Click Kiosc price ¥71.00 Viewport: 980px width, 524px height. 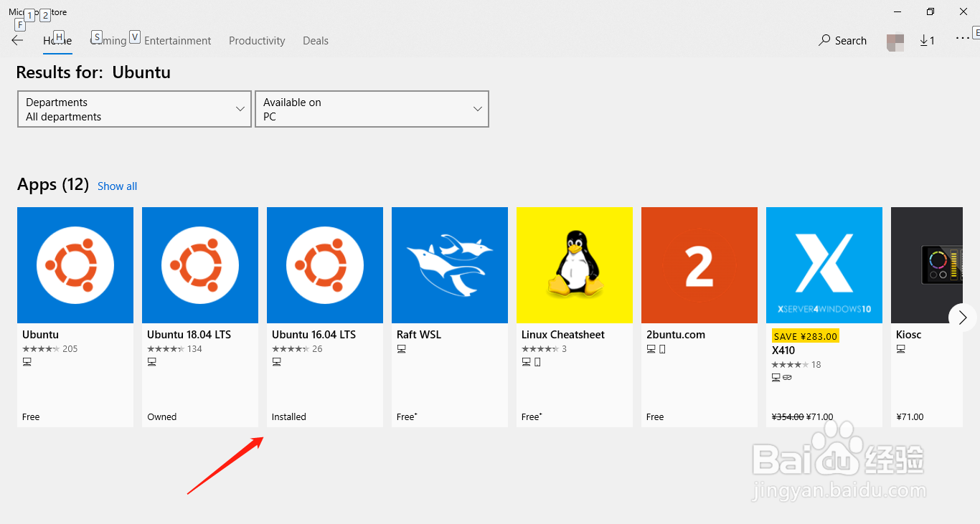pos(910,416)
